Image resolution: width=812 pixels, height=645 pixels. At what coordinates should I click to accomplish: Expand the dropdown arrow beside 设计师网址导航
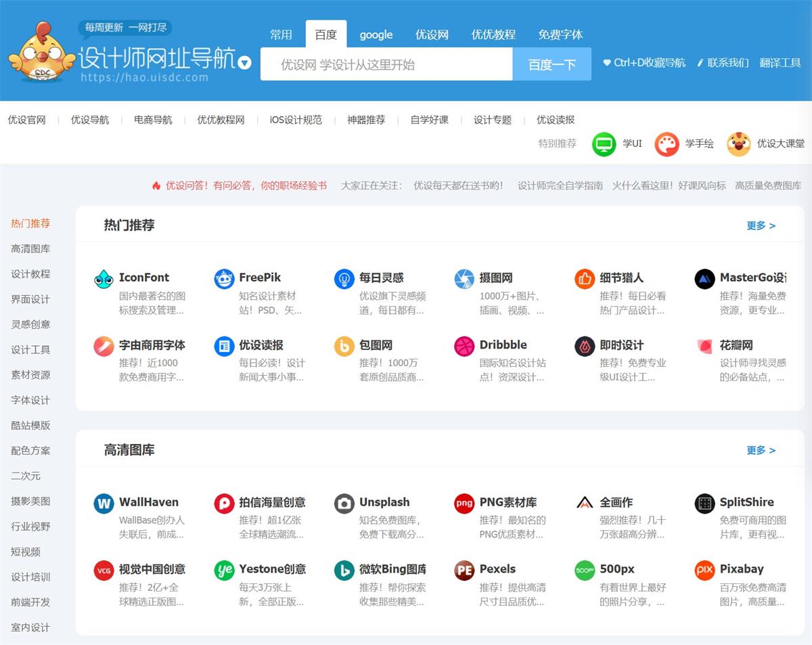click(x=245, y=63)
